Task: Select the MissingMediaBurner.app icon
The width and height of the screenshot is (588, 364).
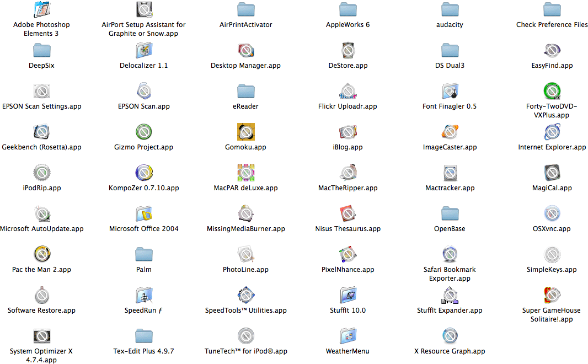Action: (x=246, y=213)
